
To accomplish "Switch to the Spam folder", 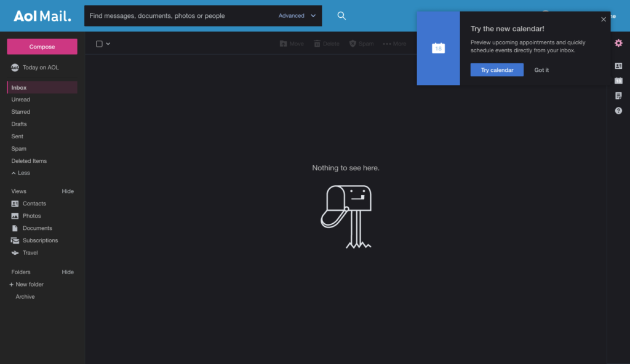I will tap(18, 148).
